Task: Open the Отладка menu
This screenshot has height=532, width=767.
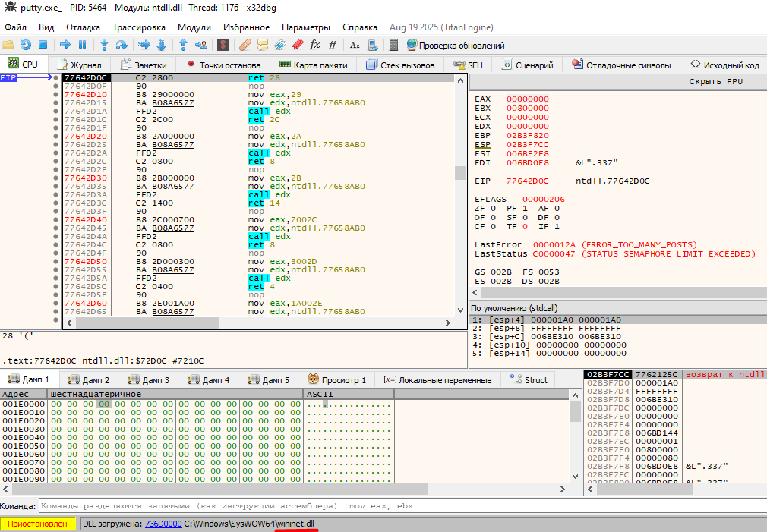Action: point(83,27)
